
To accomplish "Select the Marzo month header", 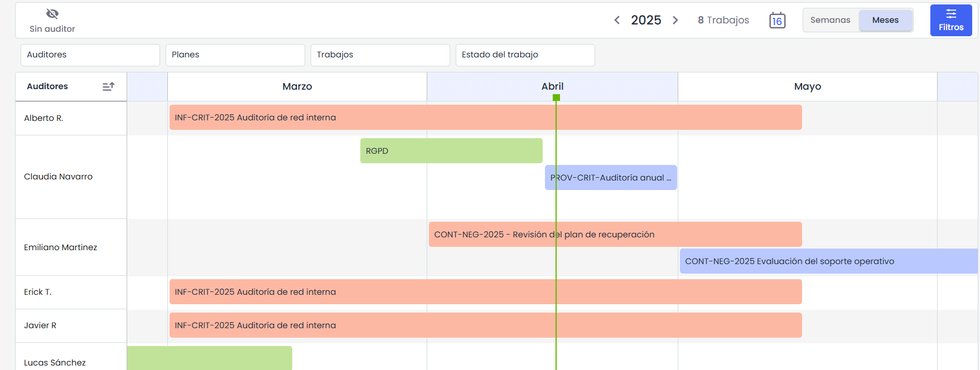I will click(297, 86).
